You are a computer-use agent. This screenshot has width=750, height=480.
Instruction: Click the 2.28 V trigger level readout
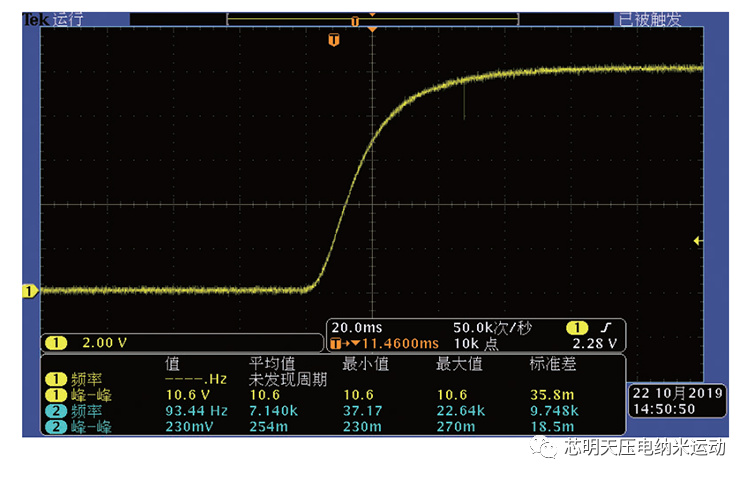pos(595,344)
